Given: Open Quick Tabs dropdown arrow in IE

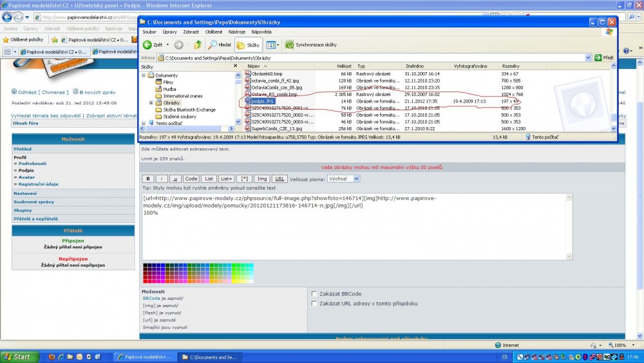Looking at the screenshot, I should point(15,52).
